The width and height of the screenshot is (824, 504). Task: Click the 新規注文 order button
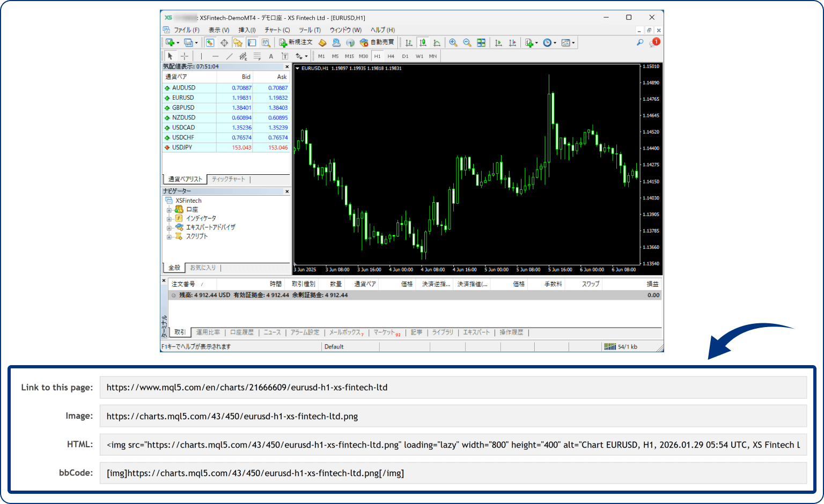296,42
